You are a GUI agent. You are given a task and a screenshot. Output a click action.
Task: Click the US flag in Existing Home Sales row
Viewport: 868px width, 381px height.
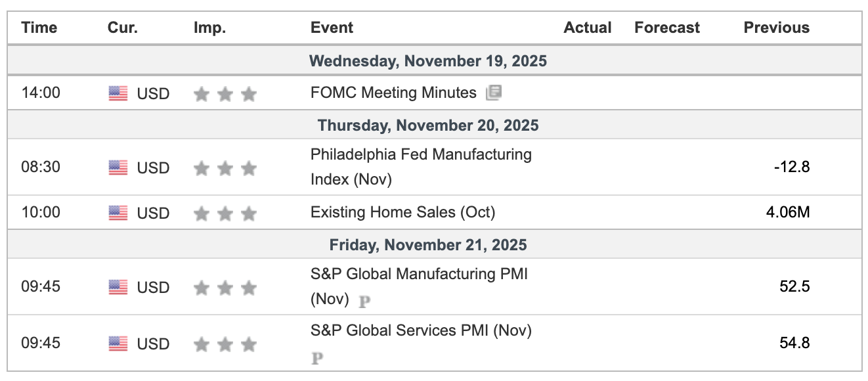(x=118, y=213)
